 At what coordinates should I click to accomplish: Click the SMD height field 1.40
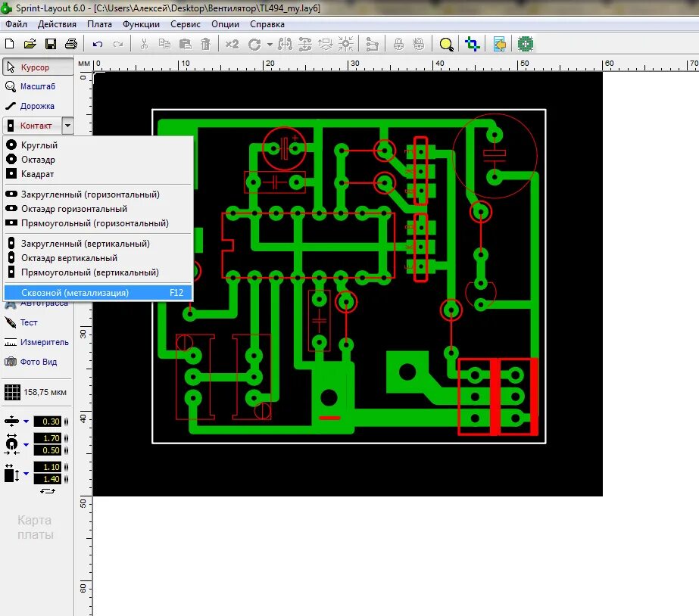(48, 479)
